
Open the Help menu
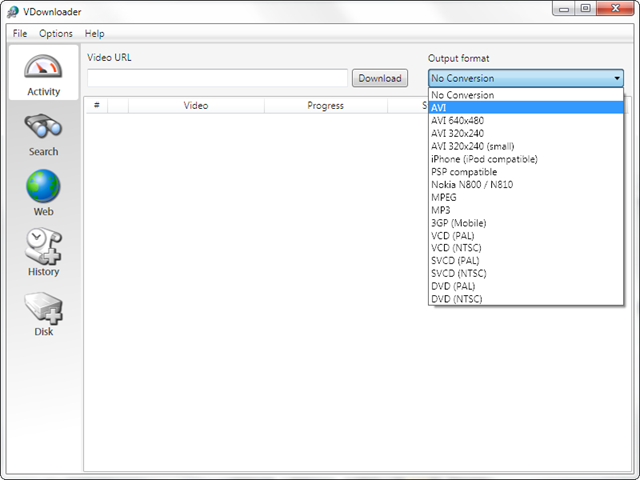(94, 33)
